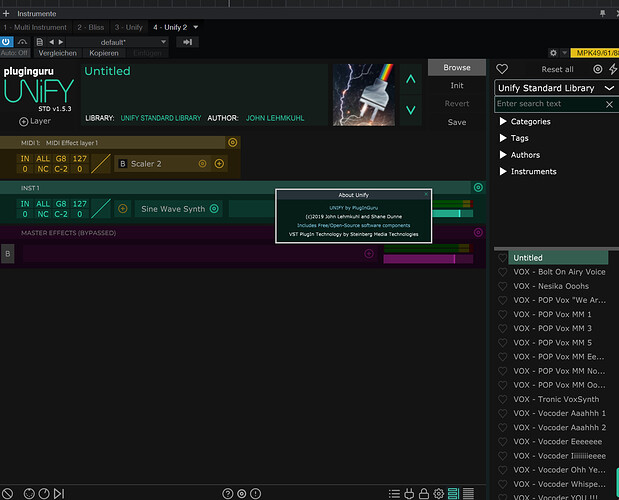The image size is (619, 500).
Task: Click the Init button
Action: pyautogui.click(x=456, y=86)
